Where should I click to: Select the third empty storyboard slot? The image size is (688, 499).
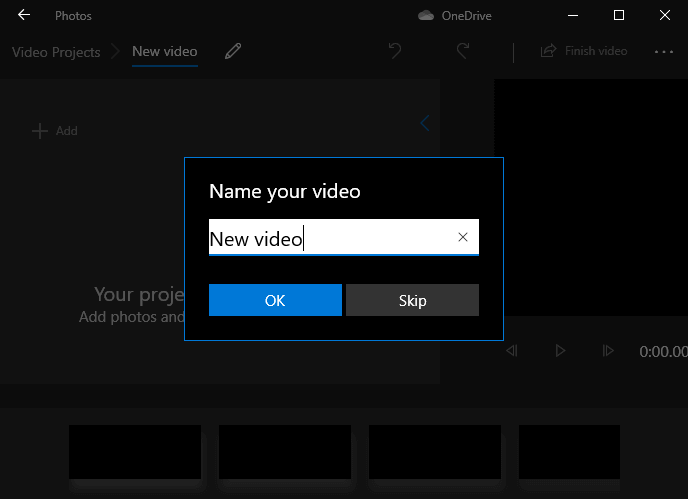(435, 452)
